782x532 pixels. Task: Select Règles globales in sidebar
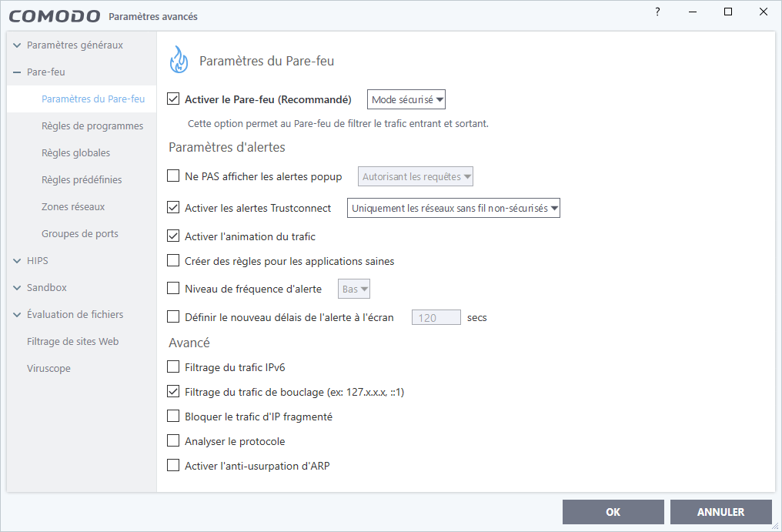75,152
